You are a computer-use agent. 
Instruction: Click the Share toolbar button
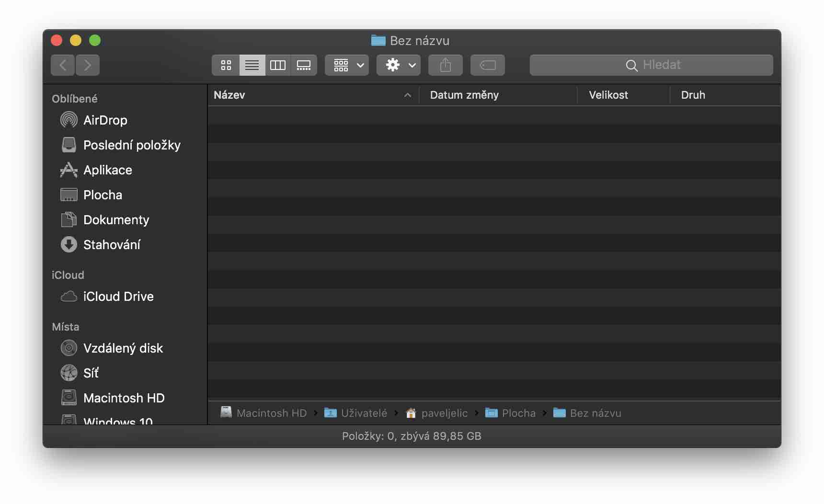pyautogui.click(x=446, y=65)
